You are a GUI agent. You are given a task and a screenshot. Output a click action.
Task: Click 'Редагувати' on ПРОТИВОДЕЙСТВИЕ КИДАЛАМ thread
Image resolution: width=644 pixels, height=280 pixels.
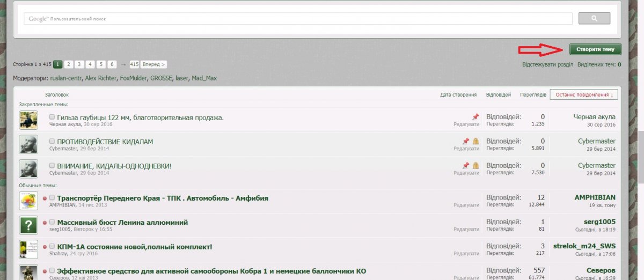tap(466, 149)
